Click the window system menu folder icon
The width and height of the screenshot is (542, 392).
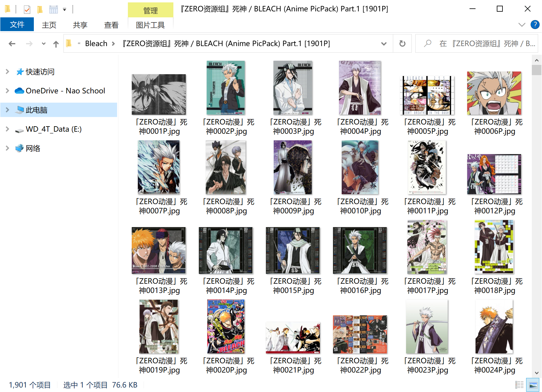tap(8, 9)
